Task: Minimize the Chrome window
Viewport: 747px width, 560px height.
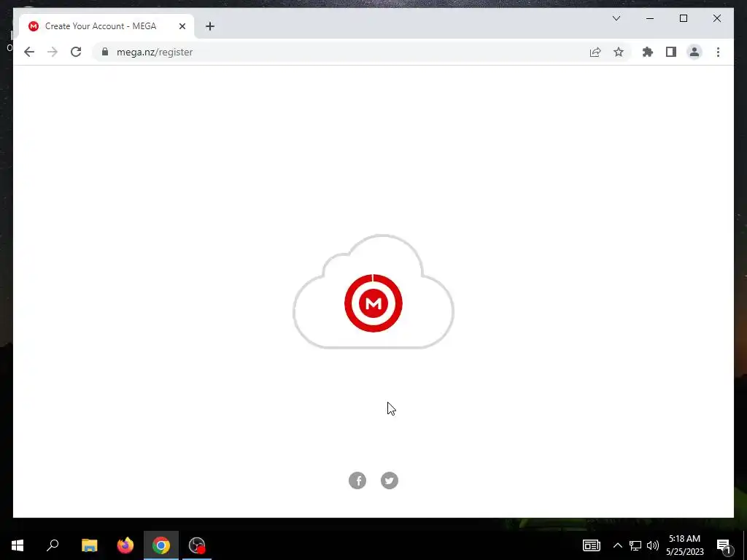Action: (650, 18)
